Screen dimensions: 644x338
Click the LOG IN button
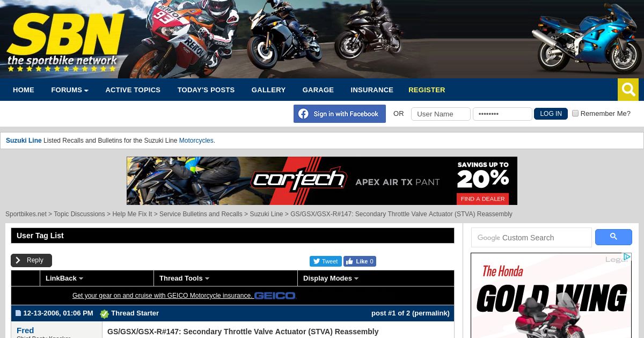551,114
